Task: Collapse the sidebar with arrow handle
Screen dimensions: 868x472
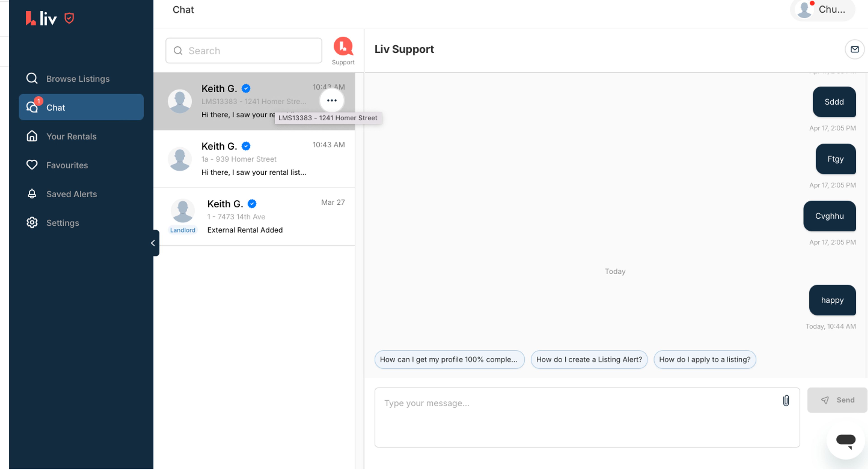Action: 153,243
